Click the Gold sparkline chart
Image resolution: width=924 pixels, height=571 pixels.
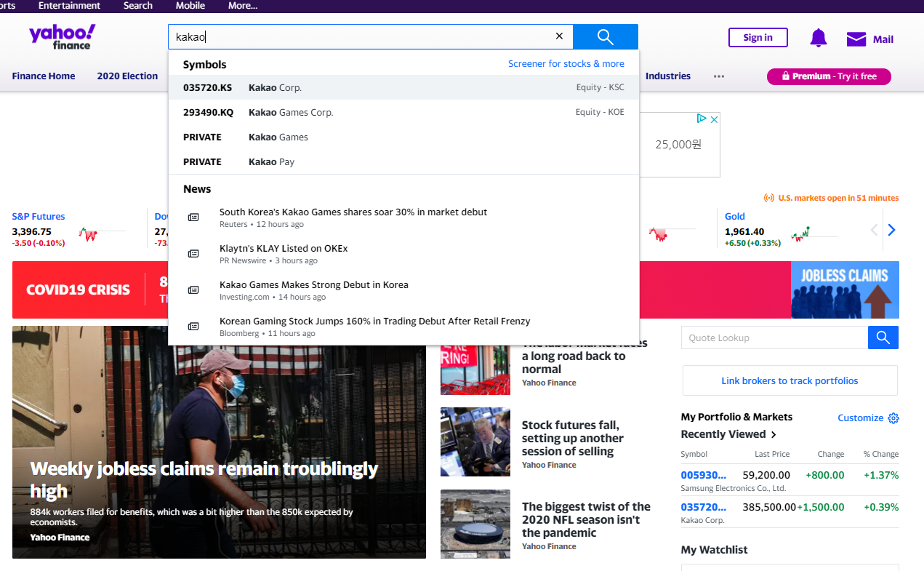coord(814,235)
